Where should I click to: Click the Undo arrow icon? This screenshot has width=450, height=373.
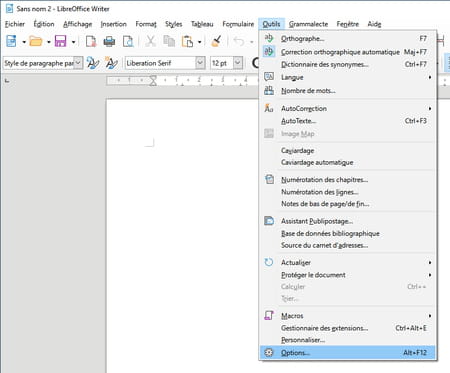pos(239,41)
